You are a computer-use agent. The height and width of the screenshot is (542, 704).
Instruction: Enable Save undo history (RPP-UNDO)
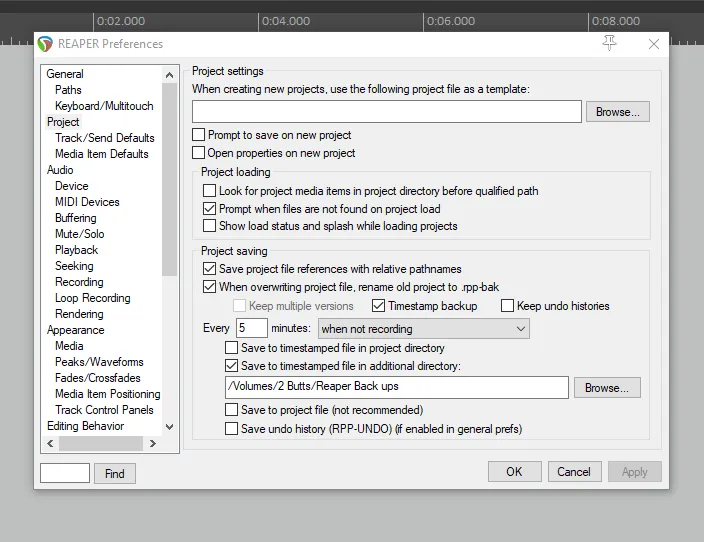pyautogui.click(x=231, y=428)
